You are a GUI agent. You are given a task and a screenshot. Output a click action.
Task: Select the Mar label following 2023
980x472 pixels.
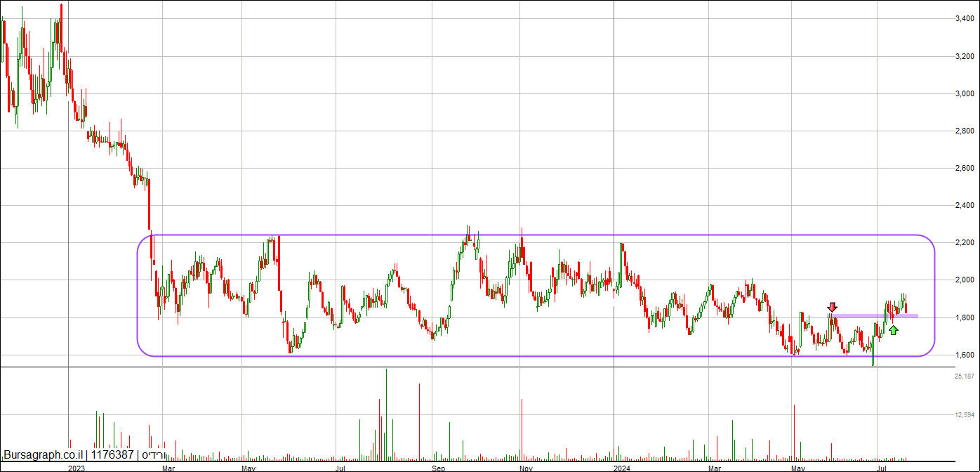[169, 467]
